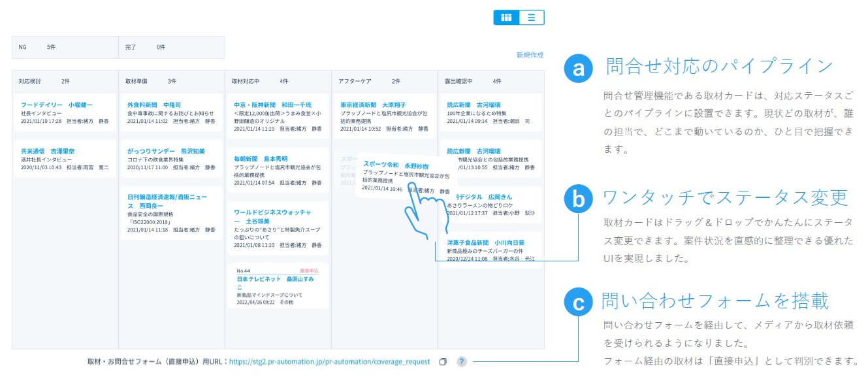This screenshot has height=379, width=868.
Task: Click the 対応検討 column header
Action: [65, 82]
